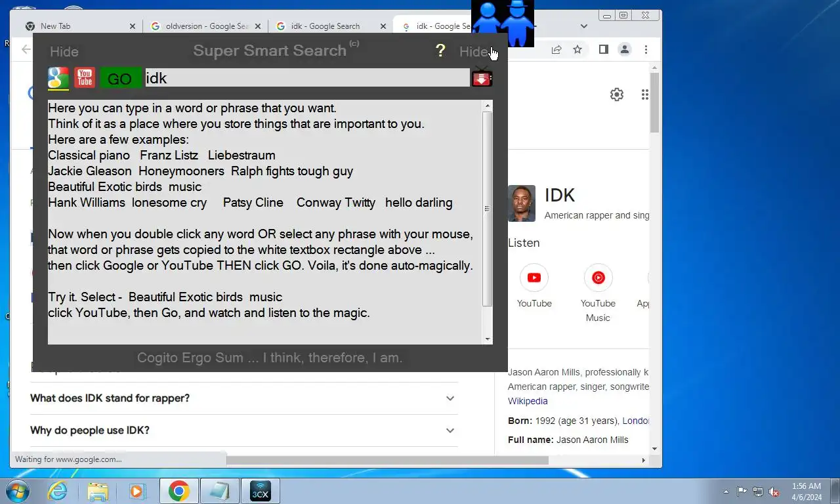Click horizontal scrollbar right arrow in Chrome
This screenshot has height=504, width=840.
[x=643, y=460]
